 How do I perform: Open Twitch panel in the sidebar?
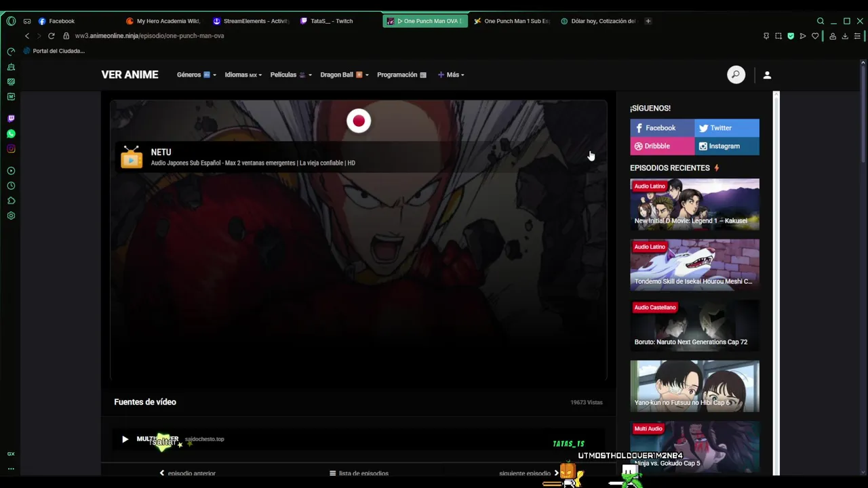[x=11, y=119]
